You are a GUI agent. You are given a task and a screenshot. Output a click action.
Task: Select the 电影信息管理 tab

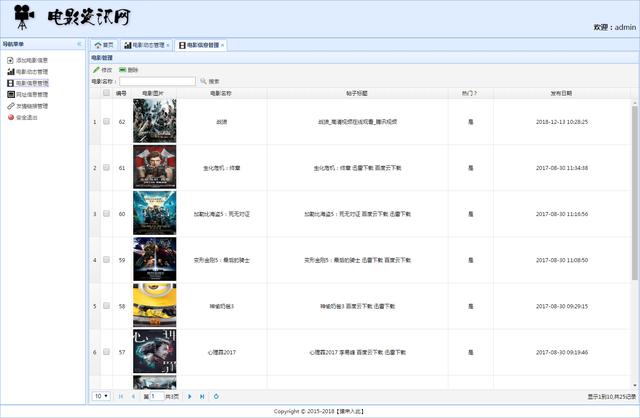200,45
